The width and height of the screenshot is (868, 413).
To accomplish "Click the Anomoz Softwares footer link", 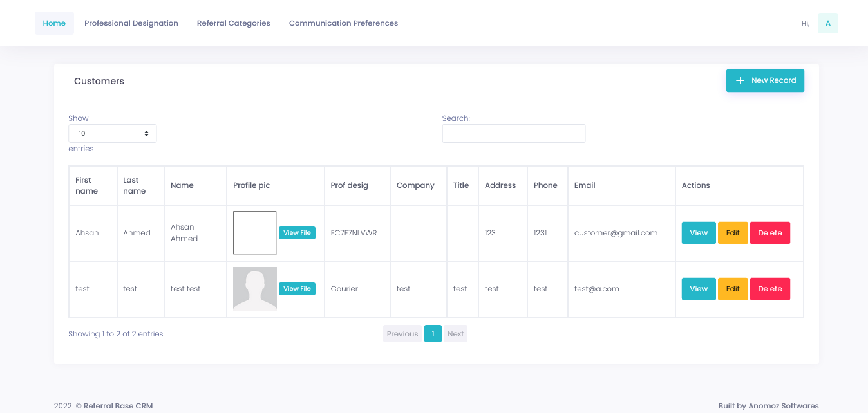I will [x=783, y=405].
